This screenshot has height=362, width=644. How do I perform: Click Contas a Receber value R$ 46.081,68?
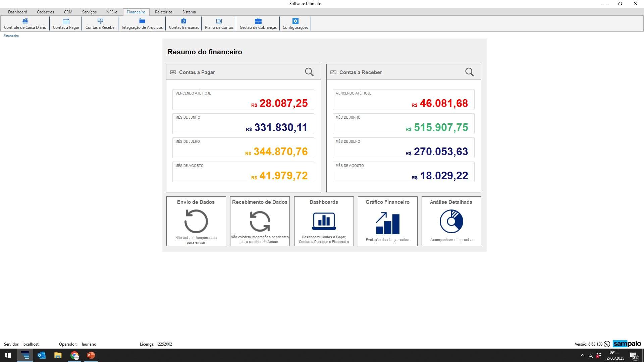point(440,104)
